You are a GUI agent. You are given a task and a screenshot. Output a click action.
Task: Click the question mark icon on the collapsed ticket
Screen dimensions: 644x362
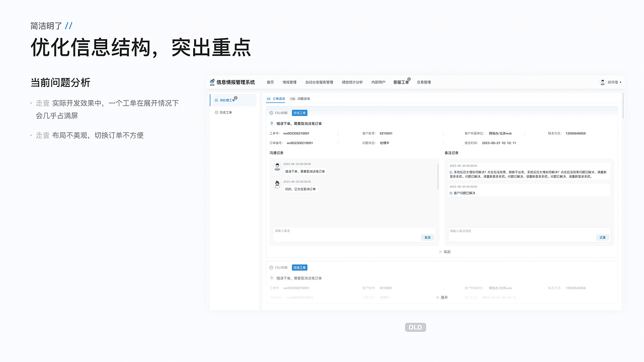[271, 278]
